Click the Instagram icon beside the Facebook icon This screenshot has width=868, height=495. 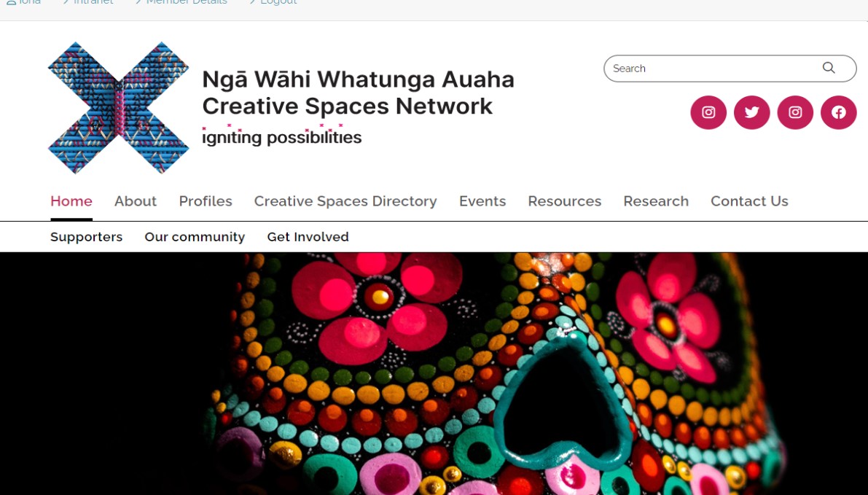[795, 112]
